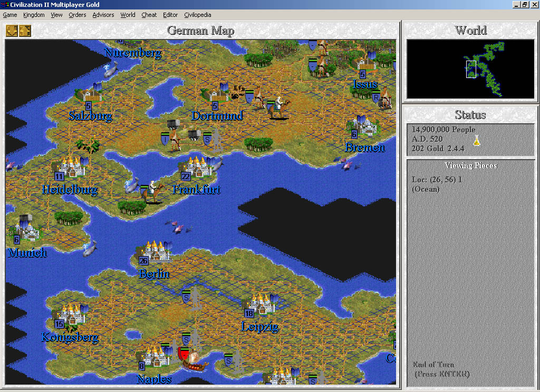This screenshot has width=540, height=392.
Task: Open the View menu
Action: pyautogui.click(x=56, y=15)
